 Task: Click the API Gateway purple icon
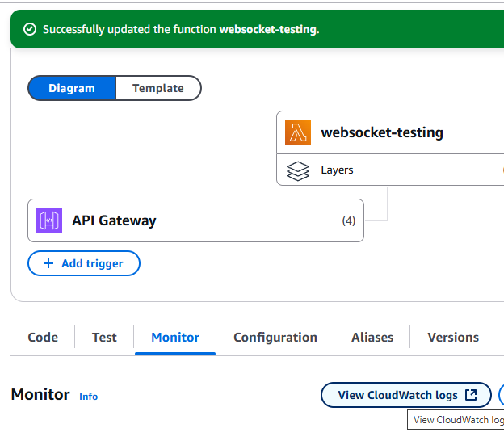[x=49, y=220]
